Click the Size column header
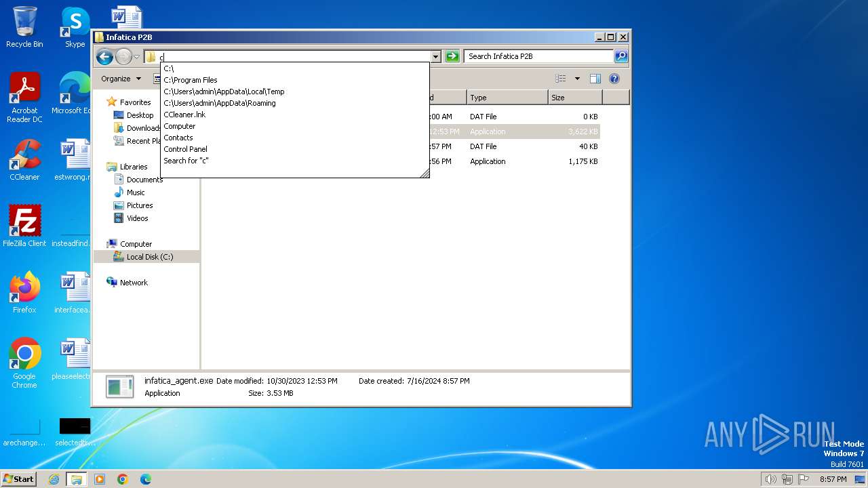The height and width of the screenshot is (488, 868). pyautogui.click(x=575, y=98)
